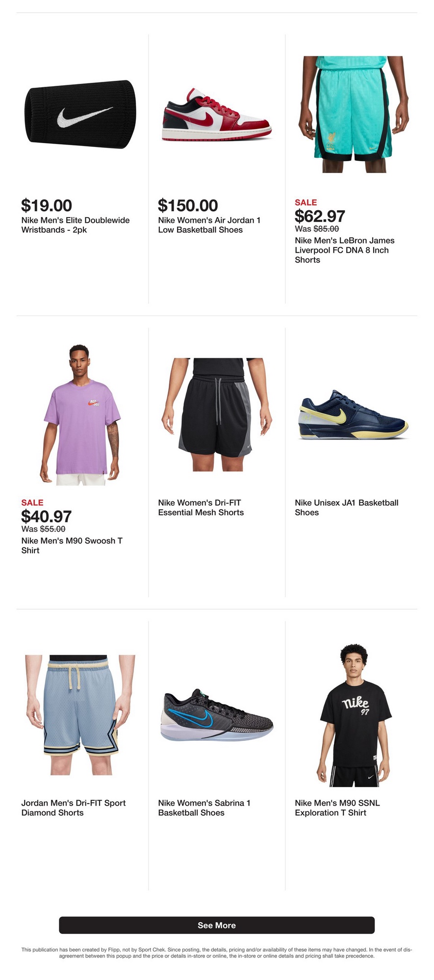View the Sabrina 1 basketball shoe image
The width and height of the screenshot is (434, 980).
217,715
